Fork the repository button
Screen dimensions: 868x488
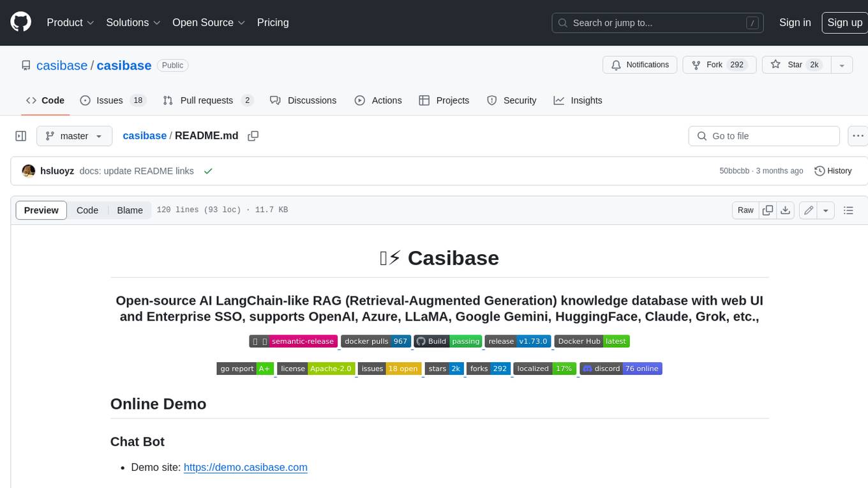(719, 65)
